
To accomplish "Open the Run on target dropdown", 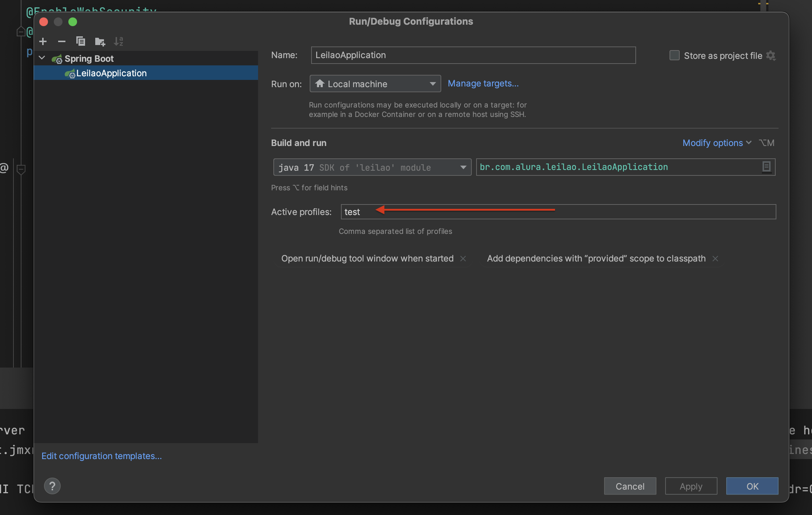I will (x=432, y=84).
